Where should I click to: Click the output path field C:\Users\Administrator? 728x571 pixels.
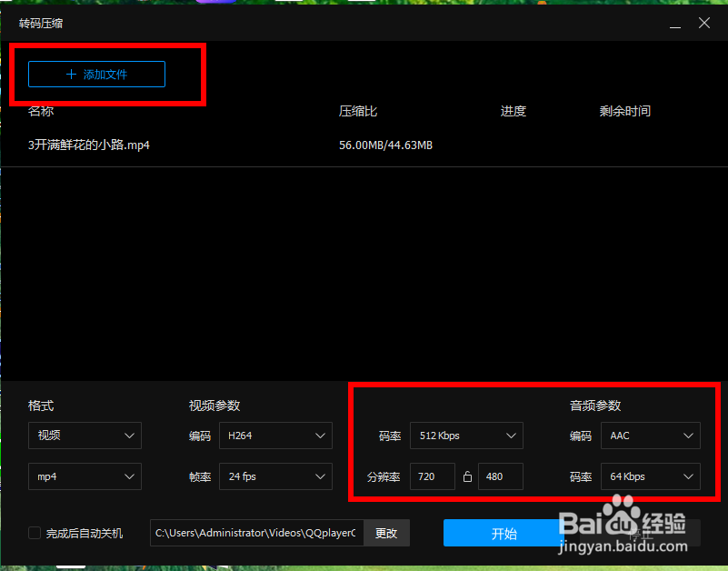(x=256, y=533)
